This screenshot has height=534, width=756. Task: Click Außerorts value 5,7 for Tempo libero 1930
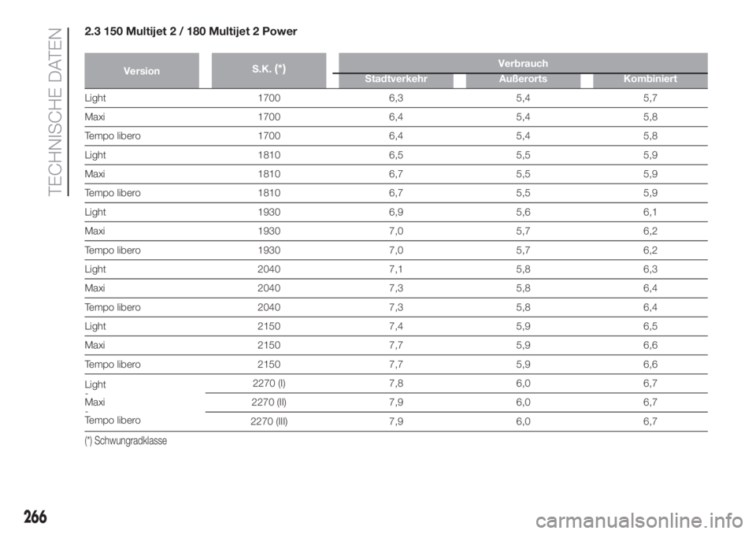point(523,250)
